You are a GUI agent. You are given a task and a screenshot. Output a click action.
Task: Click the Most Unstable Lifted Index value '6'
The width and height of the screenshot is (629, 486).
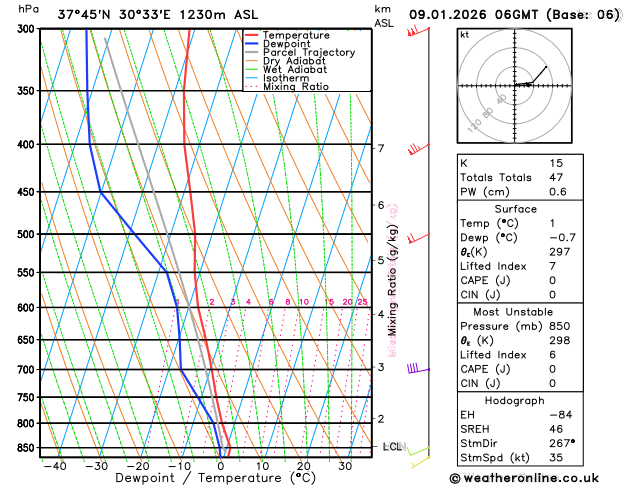(x=553, y=355)
